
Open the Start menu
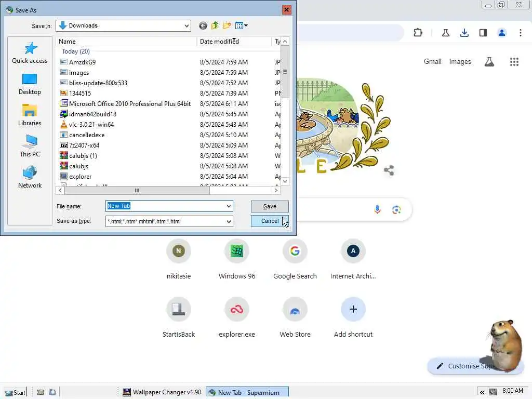point(15,392)
